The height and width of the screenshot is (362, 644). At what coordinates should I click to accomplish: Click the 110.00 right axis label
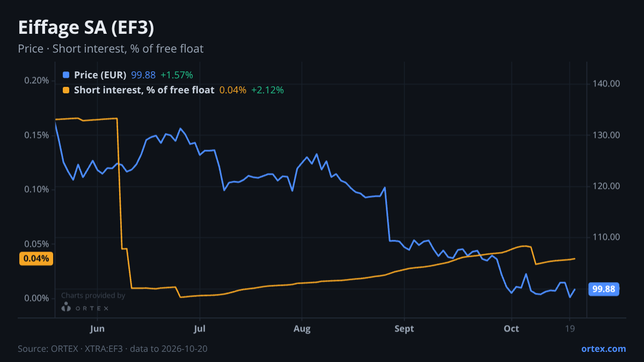(x=607, y=237)
